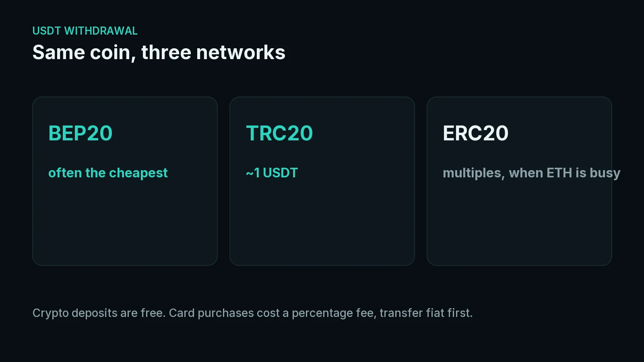Select the '~1 USDT' fee text

(272, 173)
